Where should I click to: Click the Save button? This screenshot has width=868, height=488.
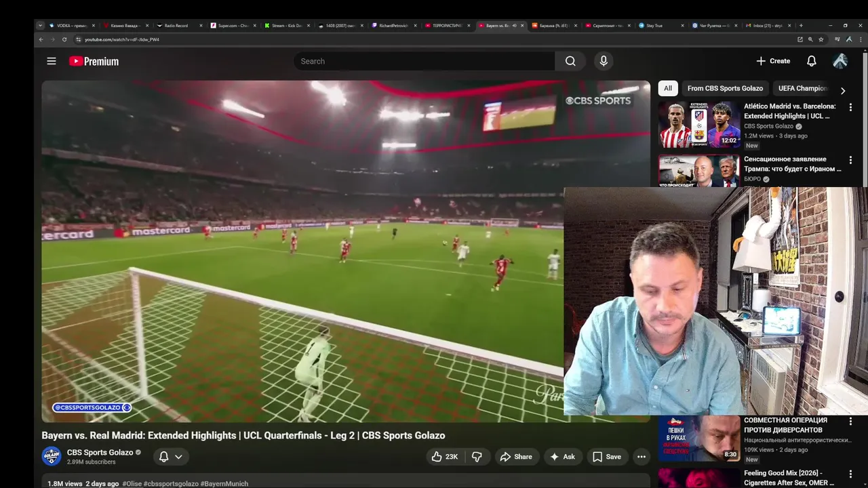[607, 457]
